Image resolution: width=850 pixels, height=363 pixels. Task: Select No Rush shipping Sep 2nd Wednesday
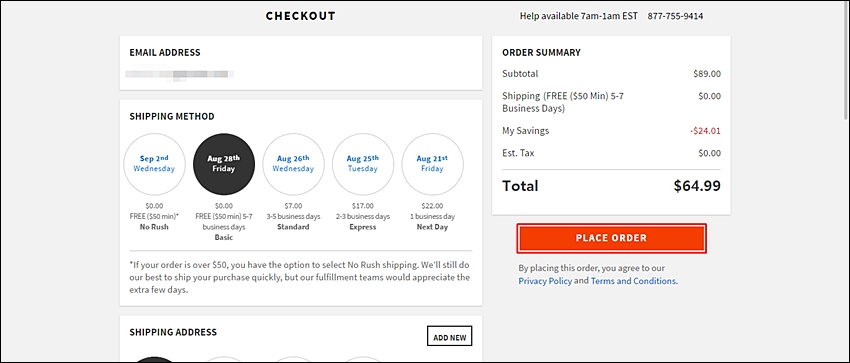154,164
